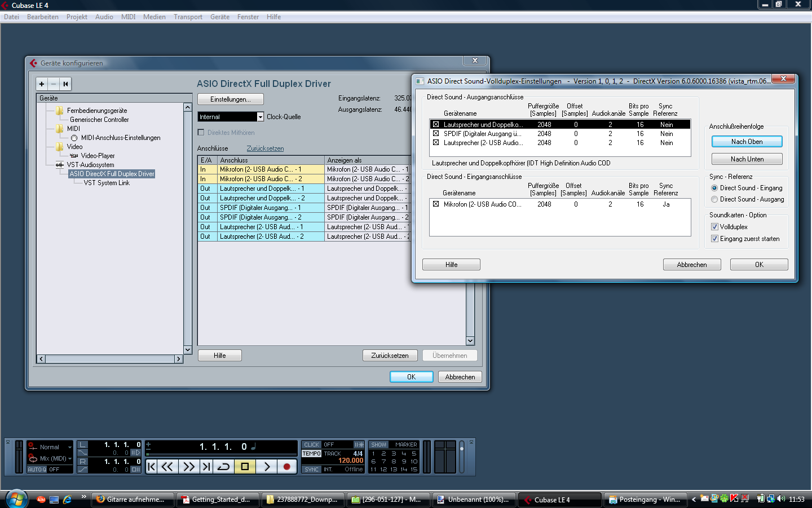The height and width of the screenshot is (508, 812).
Task: Go to project start in transport
Action: click(x=152, y=466)
